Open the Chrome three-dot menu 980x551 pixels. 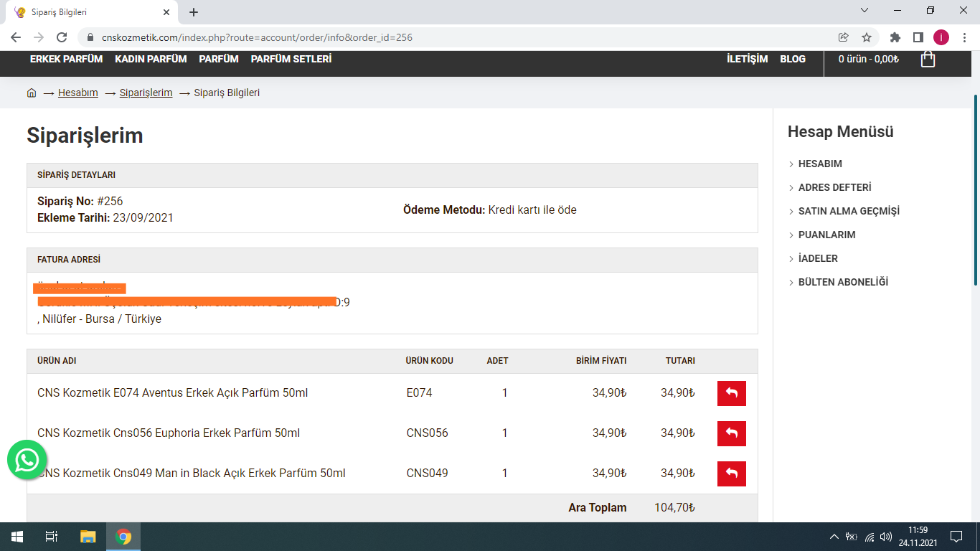pyautogui.click(x=965, y=37)
